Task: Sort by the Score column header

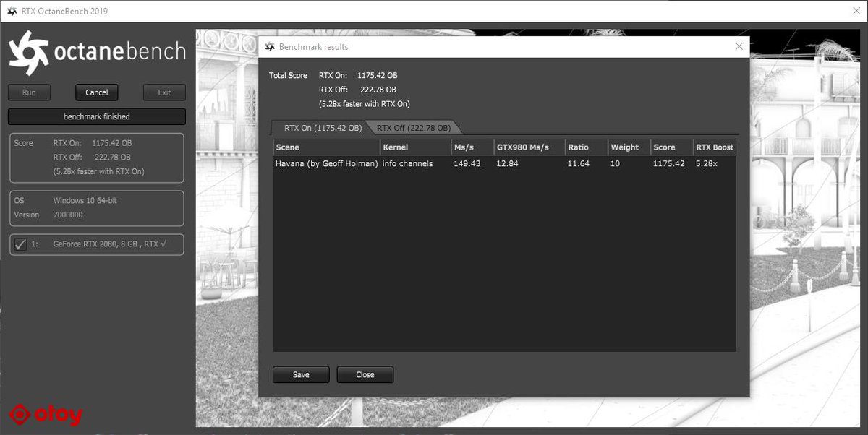Action: (x=672, y=147)
